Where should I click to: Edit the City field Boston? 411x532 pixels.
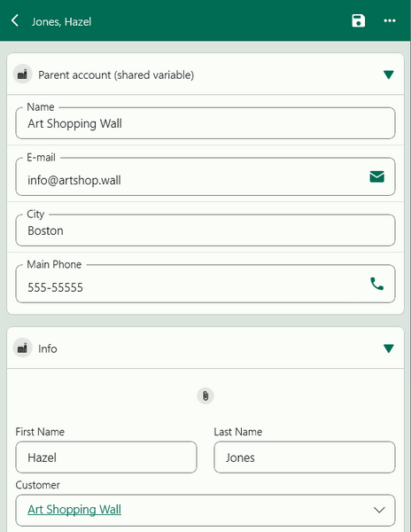pos(205,230)
